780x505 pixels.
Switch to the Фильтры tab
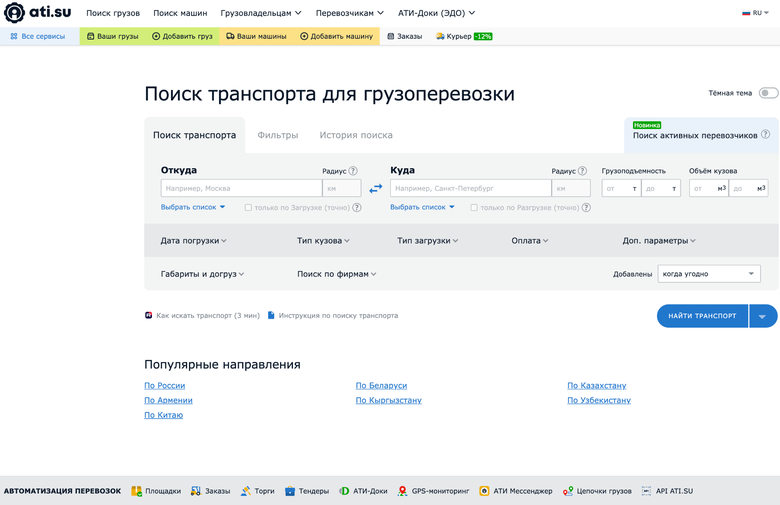[277, 135]
